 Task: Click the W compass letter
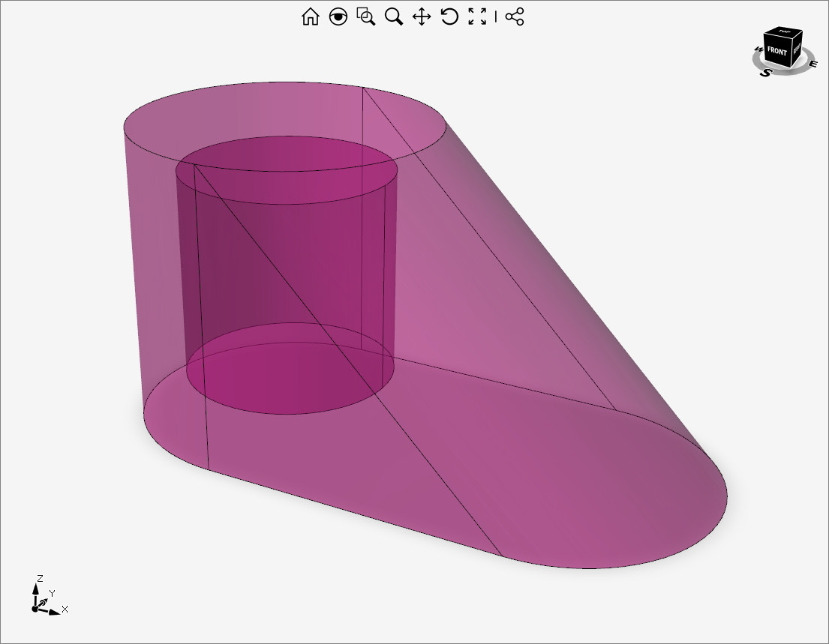click(x=758, y=50)
